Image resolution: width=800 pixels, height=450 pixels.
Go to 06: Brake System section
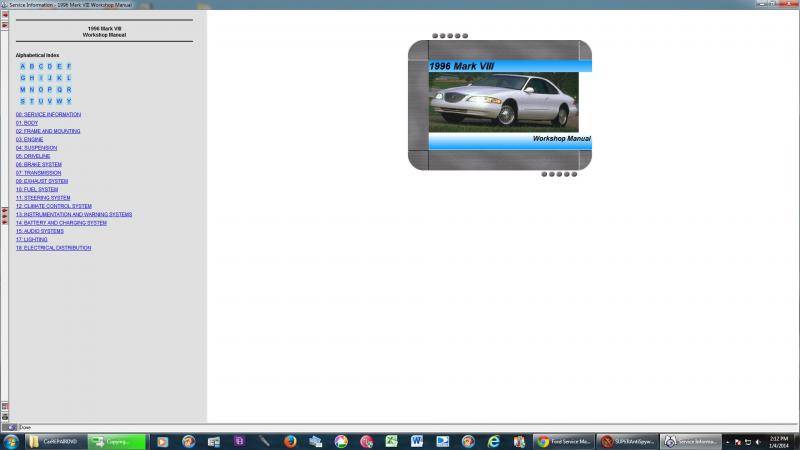38,164
